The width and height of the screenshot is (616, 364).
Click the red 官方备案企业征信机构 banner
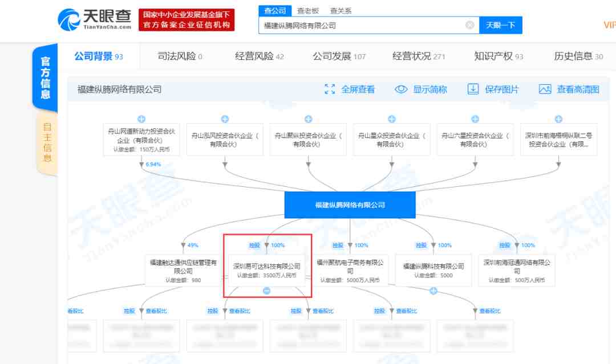[x=187, y=19]
